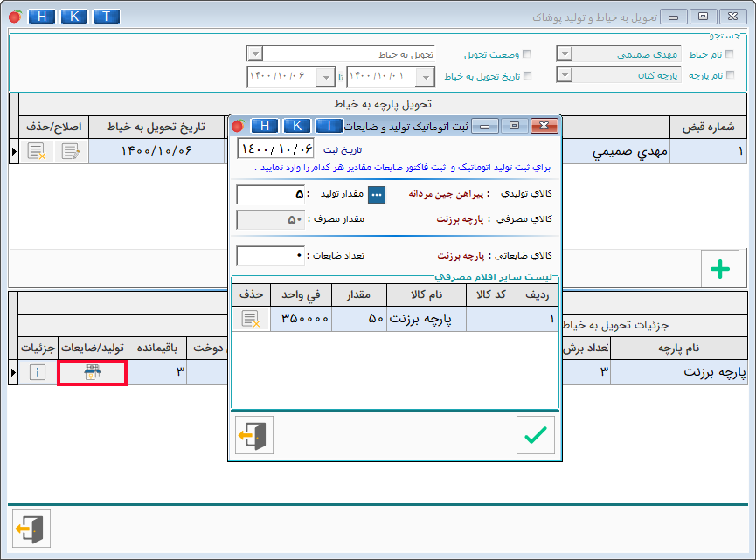Click the شماره قبض column header
Image resolution: width=756 pixels, height=560 pixels.
pos(708,128)
